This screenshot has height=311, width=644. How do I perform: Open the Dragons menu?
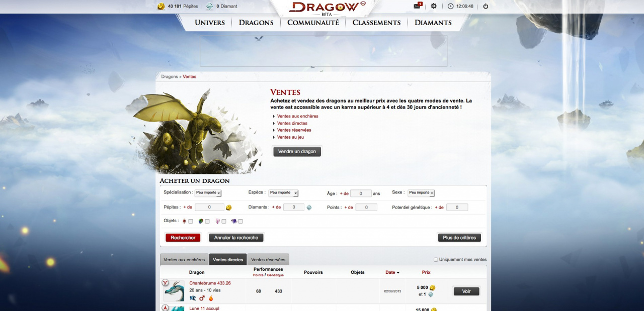tap(256, 23)
